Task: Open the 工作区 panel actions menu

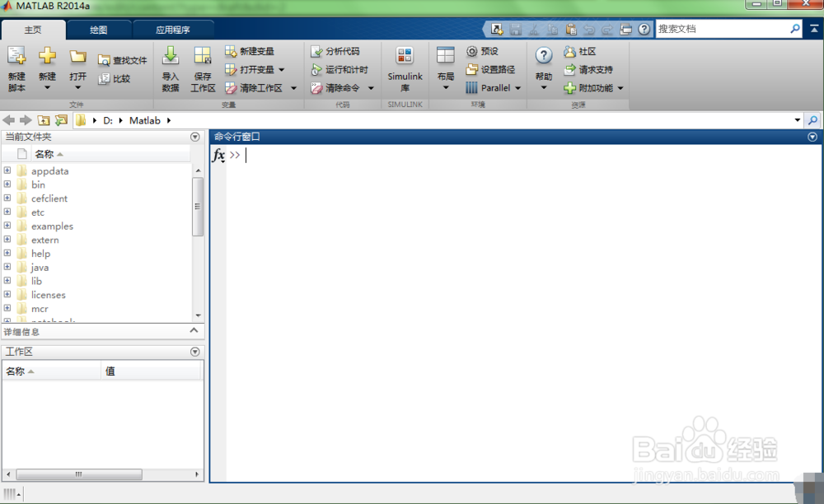Action: [x=195, y=352]
